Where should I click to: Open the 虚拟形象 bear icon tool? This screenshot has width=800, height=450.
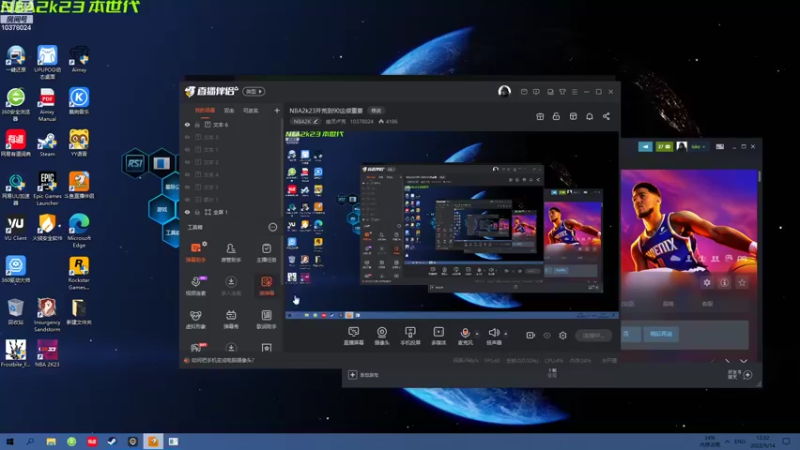[195, 319]
